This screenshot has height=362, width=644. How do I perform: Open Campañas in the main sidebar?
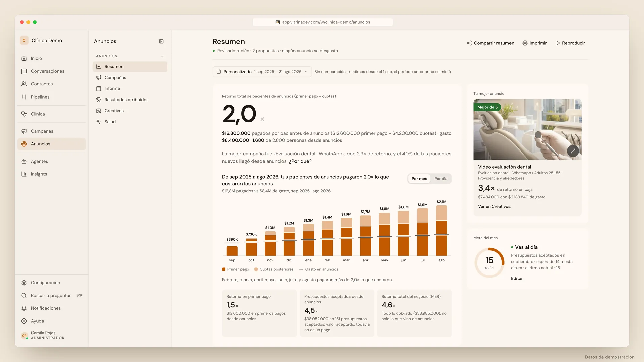(x=52, y=131)
